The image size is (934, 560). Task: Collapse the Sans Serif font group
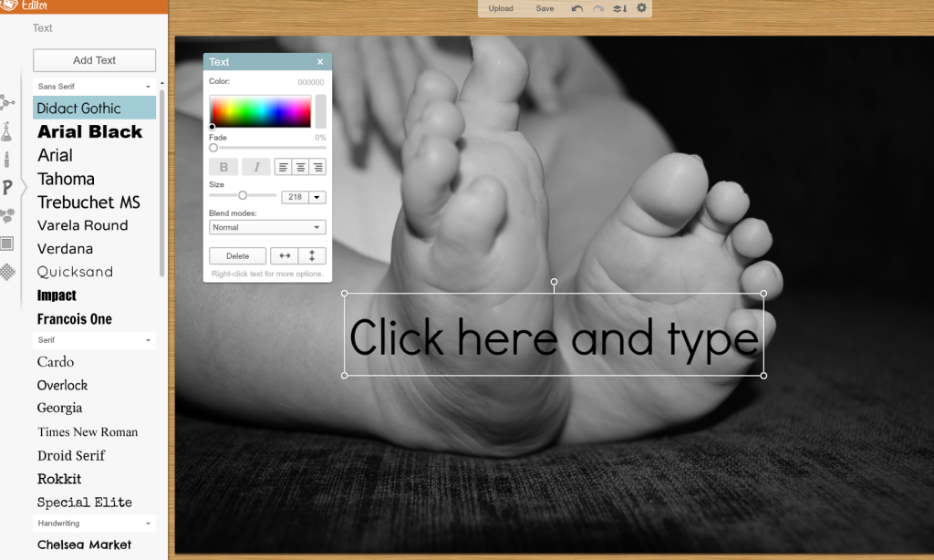click(x=148, y=87)
